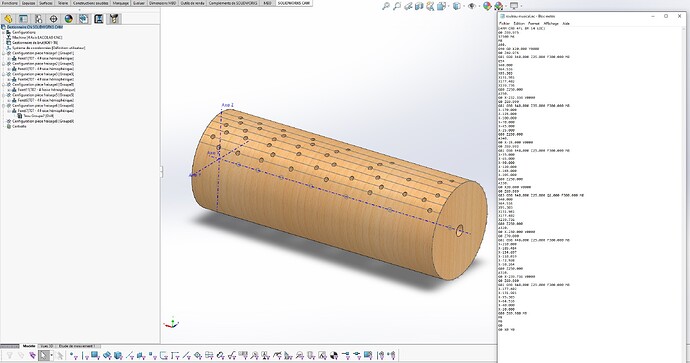Open the DimXpert crosshair tab
Image resolution: width=690 pixels, height=363 pixels.
point(53,19)
